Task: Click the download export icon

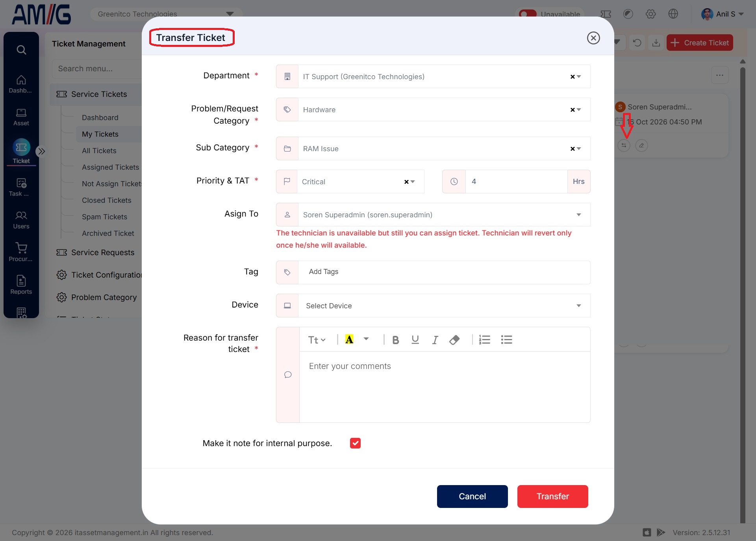Action: click(x=656, y=43)
